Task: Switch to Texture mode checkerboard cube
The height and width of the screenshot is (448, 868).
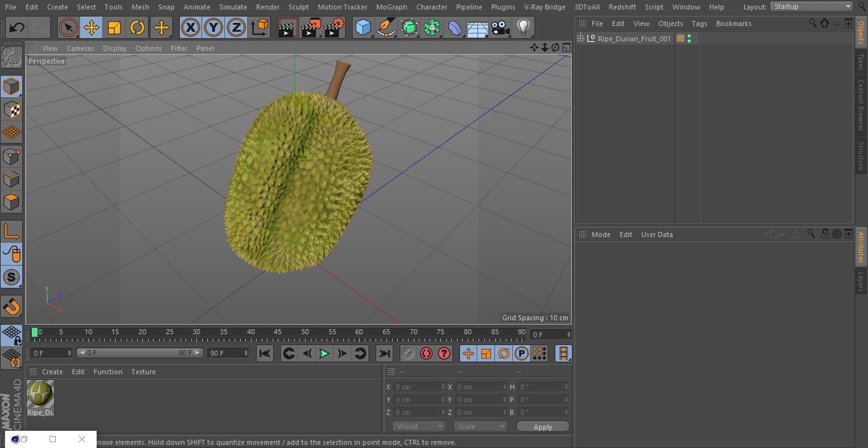Action: click(11, 109)
